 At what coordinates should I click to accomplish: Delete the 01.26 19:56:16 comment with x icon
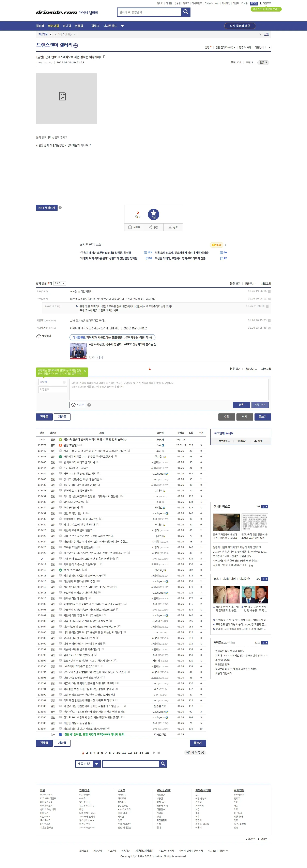coord(269,292)
